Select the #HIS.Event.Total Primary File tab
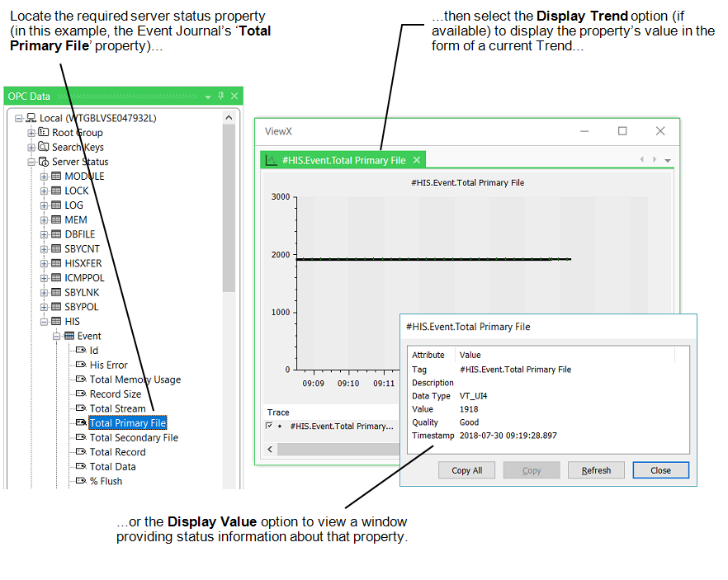This screenshot has height=580, width=728. click(343, 161)
